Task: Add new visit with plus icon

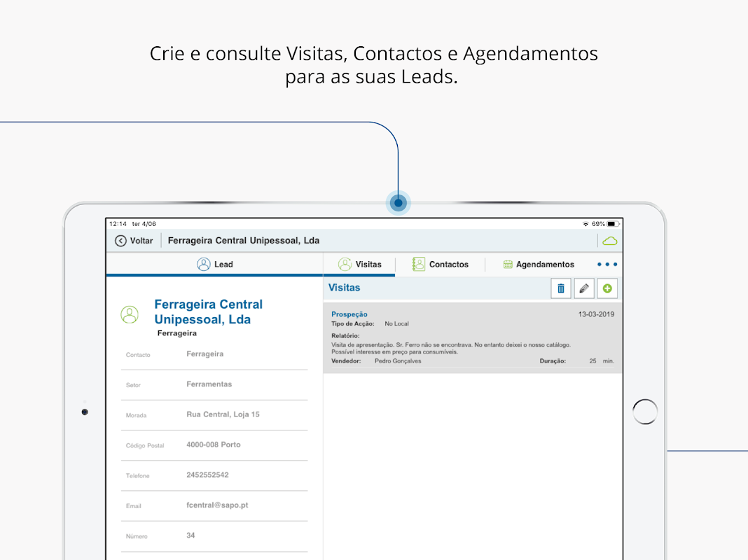Action: click(x=607, y=288)
